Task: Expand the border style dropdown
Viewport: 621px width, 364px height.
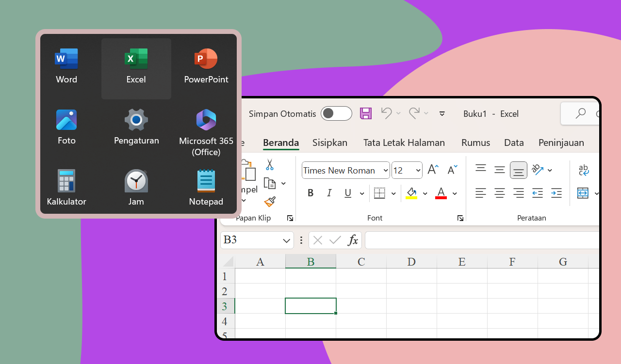Action: click(x=393, y=193)
